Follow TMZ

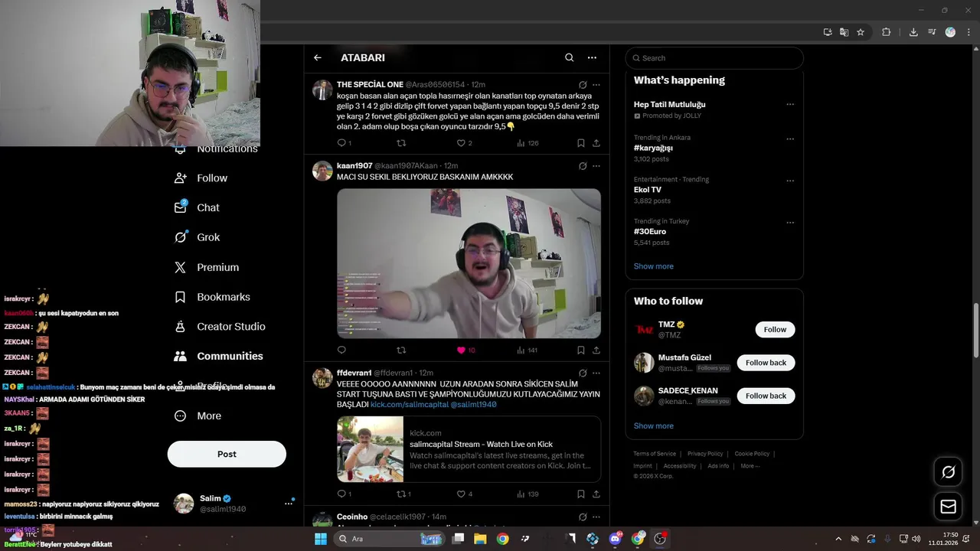(x=775, y=329)
